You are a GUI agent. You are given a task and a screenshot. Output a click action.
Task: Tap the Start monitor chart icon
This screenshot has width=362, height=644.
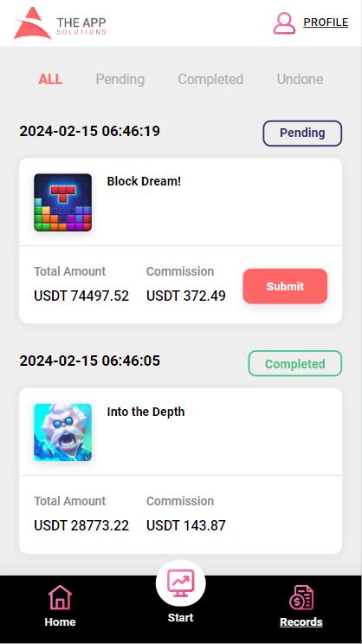(x=181, y=582)
